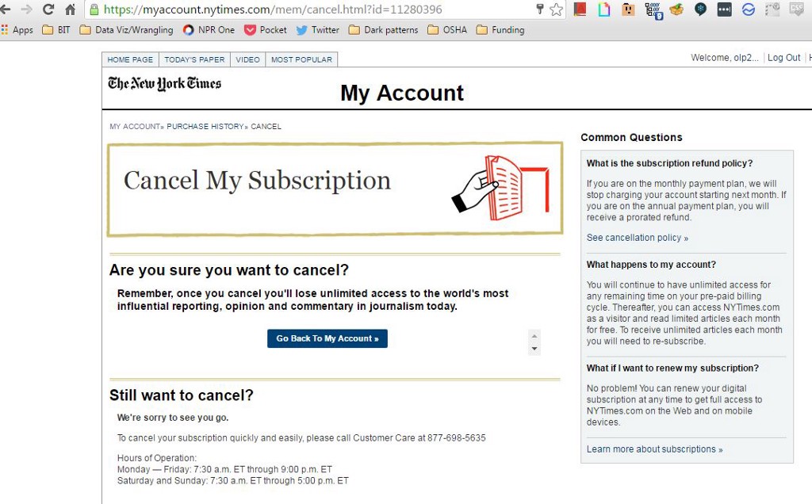Open the blue wavy circle extension icon
812x504 pixels.
pyautogui.click(x=749, y=9)
